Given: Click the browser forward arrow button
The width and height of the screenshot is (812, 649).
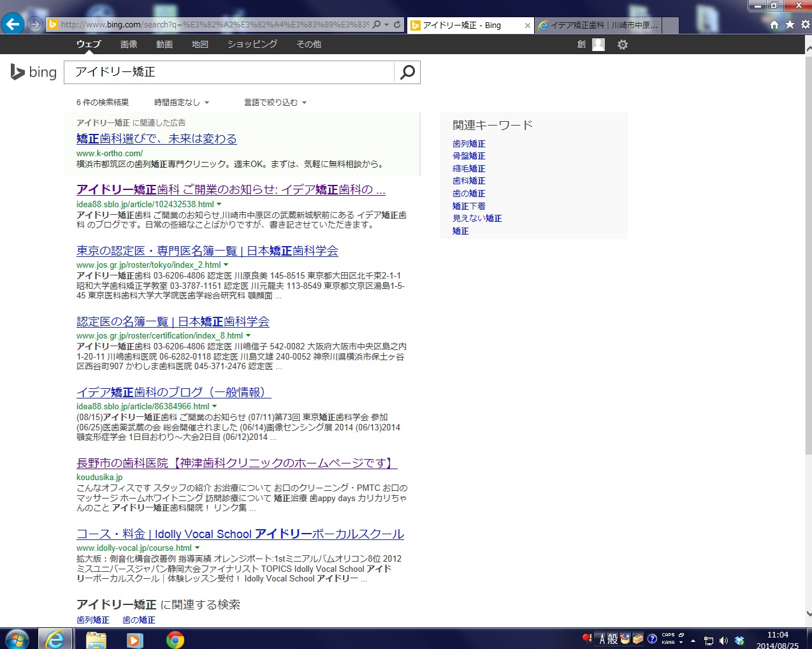Looking at the screenshot, I should 35,25.
